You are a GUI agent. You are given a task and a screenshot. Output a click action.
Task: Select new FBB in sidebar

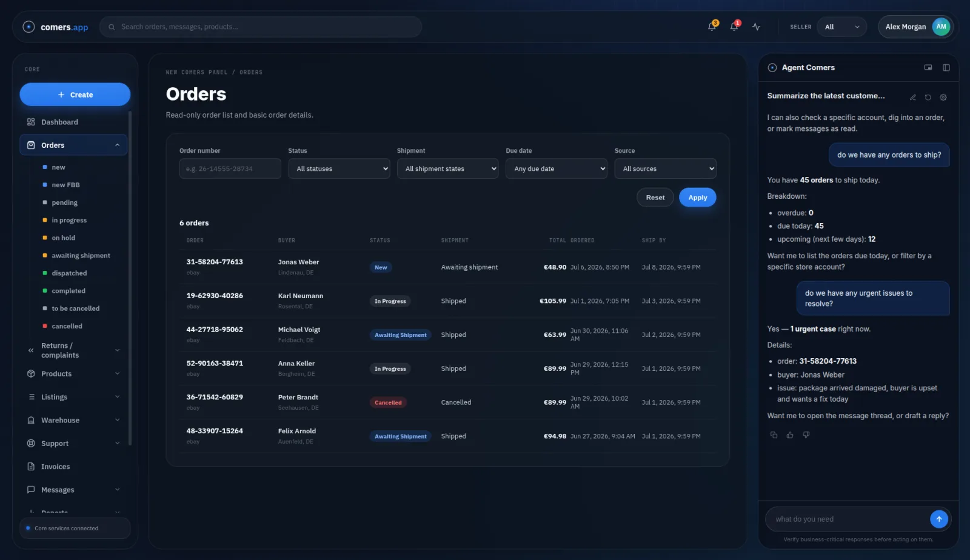pyautogui.click(x=65, y=185)
